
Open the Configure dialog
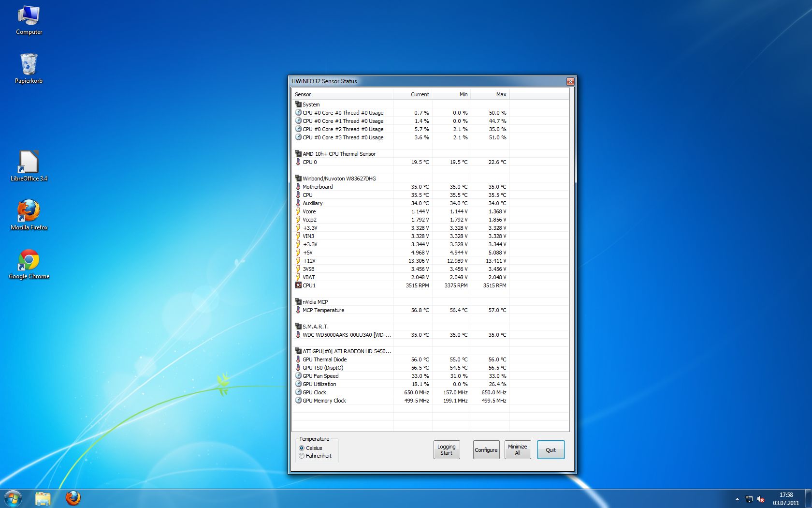[x=486, y=450]
